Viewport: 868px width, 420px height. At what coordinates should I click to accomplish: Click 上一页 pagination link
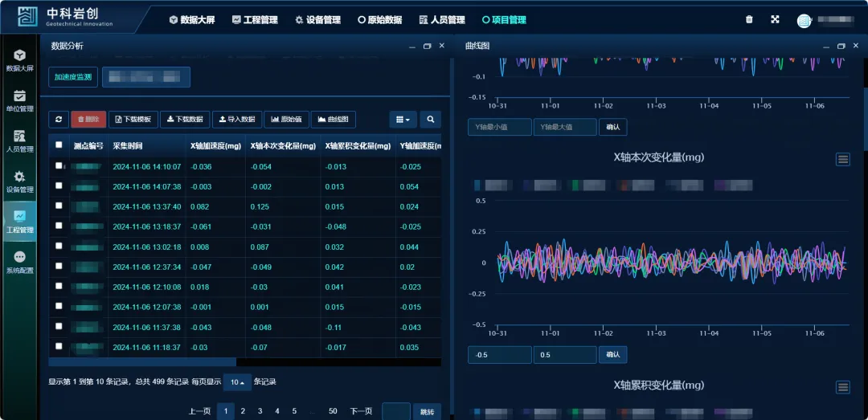(199, 411)
